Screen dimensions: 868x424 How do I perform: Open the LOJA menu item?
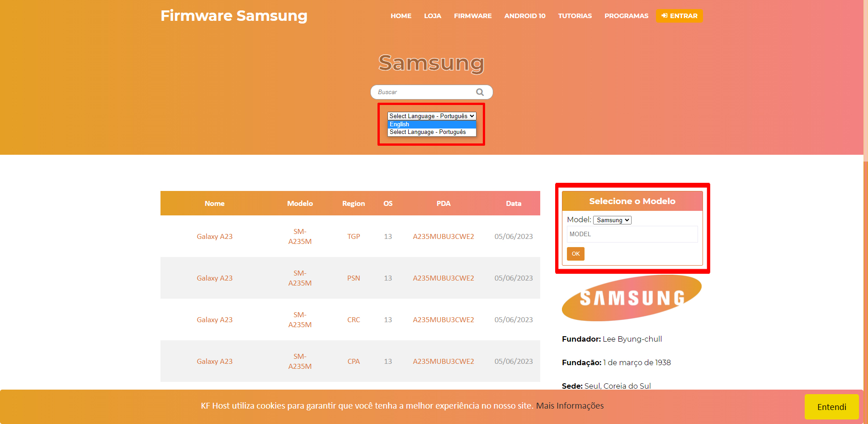pos(433,16)
